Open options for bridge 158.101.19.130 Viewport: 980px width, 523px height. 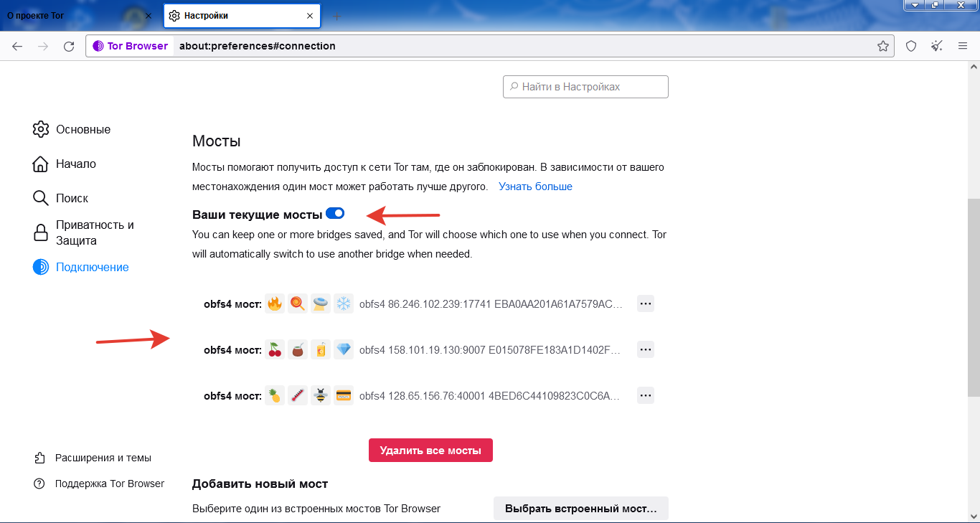point(646,349)
